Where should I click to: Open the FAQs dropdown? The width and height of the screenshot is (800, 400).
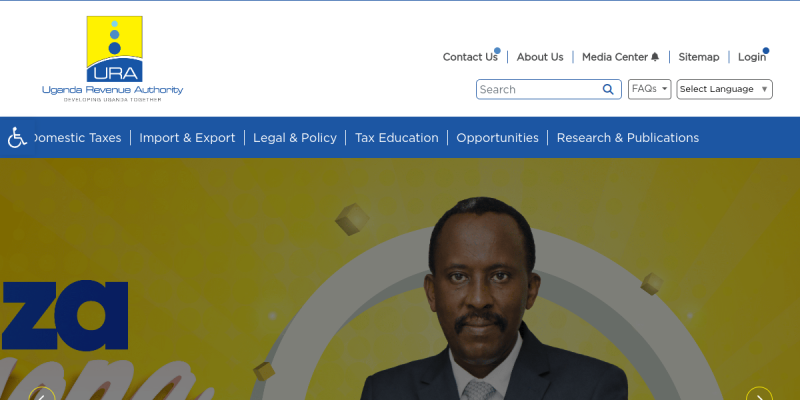point(649,89)
